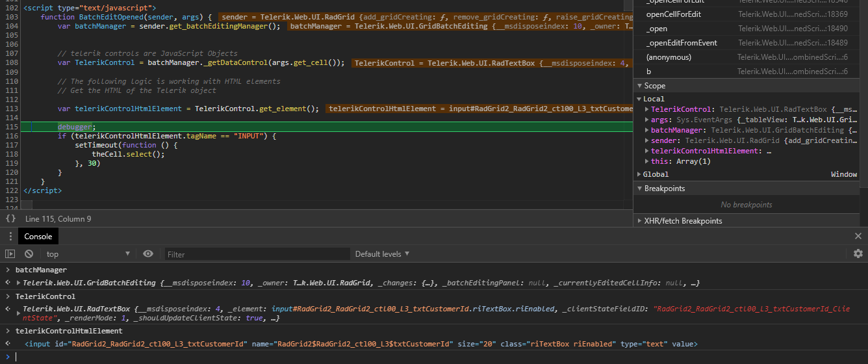The height and width of the screenshot is (364, 868).
Task: Toggle the console sidebar panel icon
Action: 10,253
